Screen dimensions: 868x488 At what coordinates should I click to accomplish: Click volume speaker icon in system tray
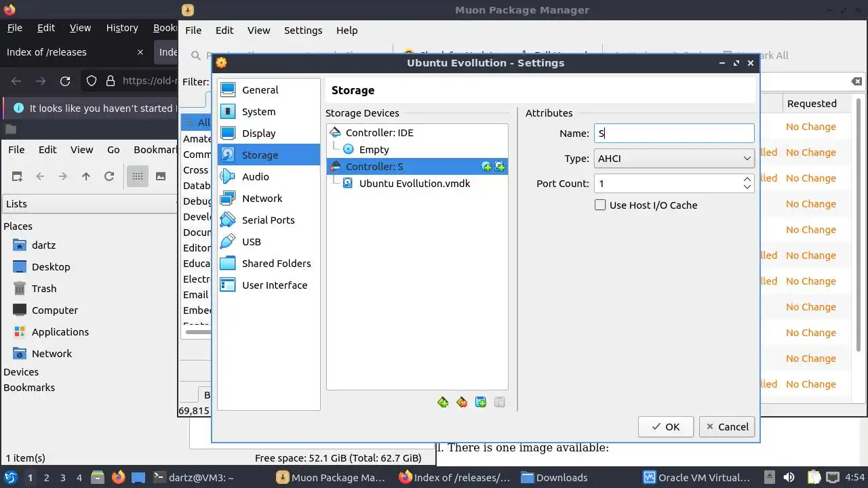pos(789,478)
